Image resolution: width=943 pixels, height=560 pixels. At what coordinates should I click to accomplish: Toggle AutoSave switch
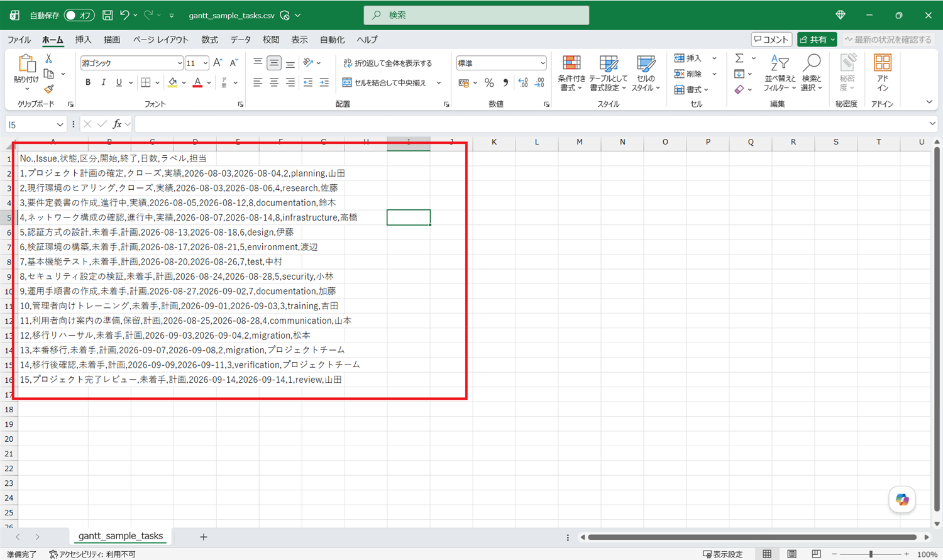click(x=79, y=15)
